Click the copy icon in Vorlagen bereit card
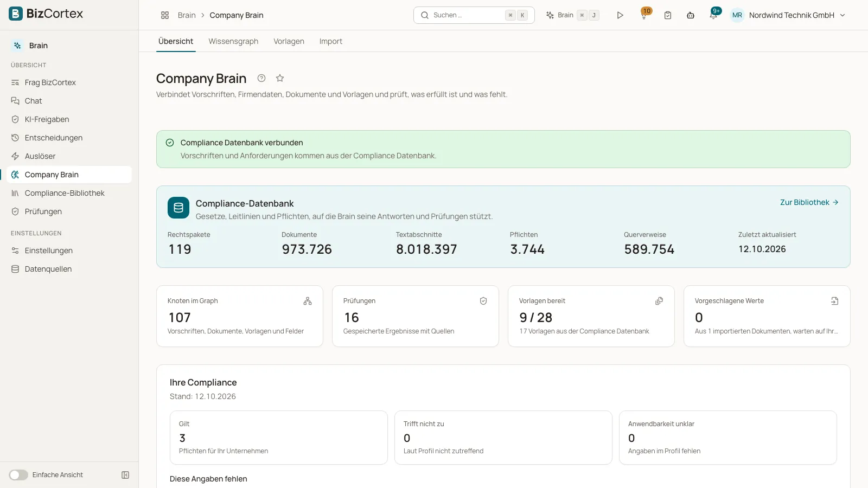868x488 pixels. pyautogui.click(x=659, y=301)
